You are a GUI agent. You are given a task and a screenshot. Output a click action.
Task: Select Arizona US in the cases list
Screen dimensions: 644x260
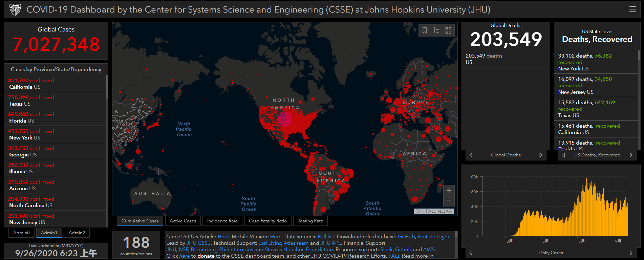55,185
